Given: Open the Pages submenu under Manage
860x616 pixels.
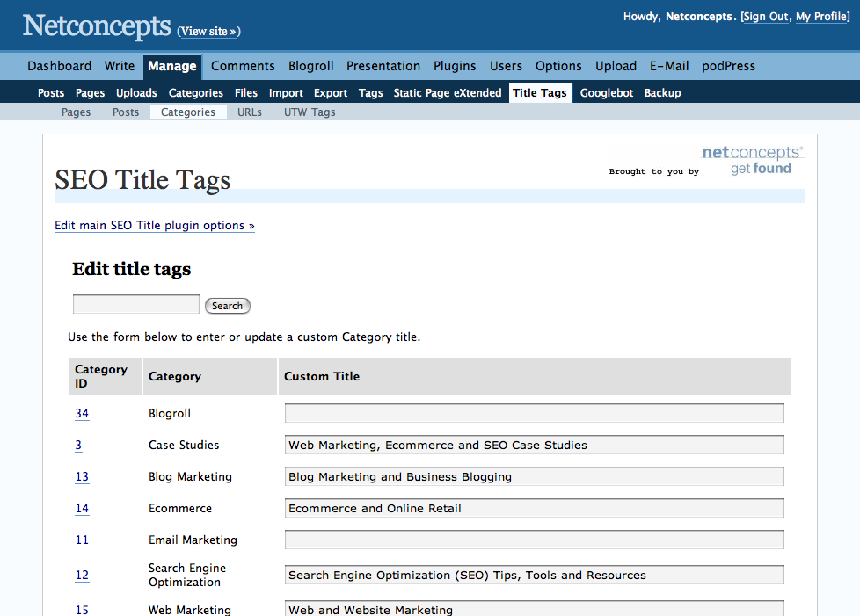Looking at the screenshot, I should 90,93.
